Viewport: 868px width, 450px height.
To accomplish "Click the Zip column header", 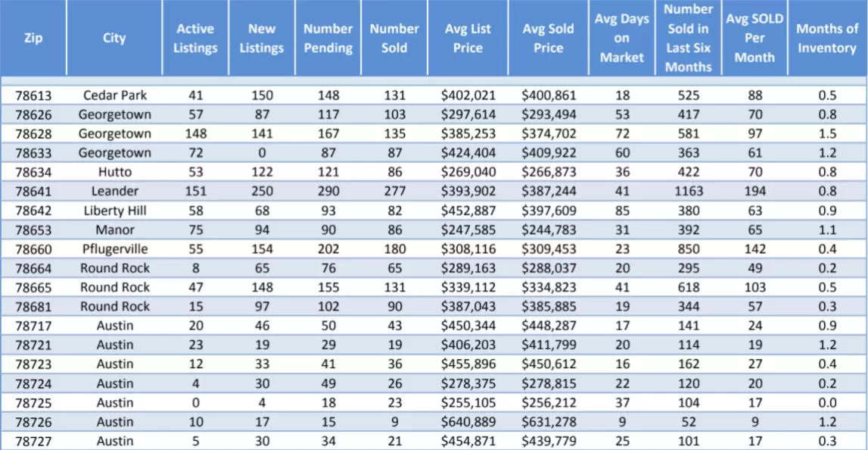I will coord(33,38).
